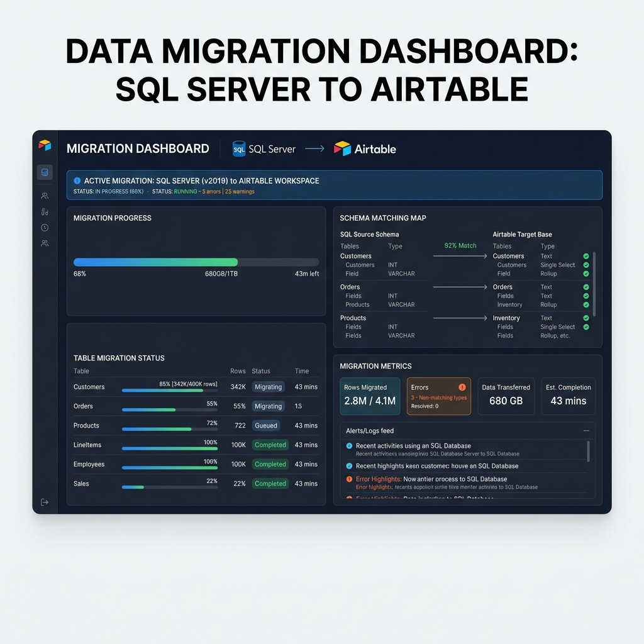Click the SQL Server database icon in the header

(x=238, y=149)
